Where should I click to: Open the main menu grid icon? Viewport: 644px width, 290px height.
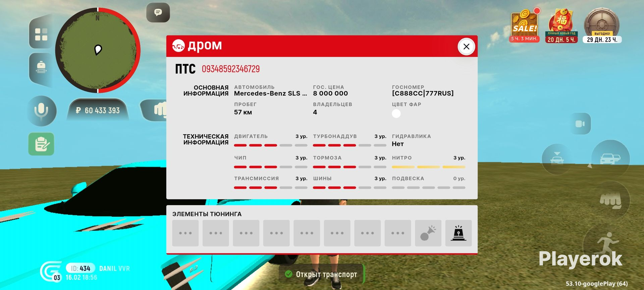pos(41,34)
